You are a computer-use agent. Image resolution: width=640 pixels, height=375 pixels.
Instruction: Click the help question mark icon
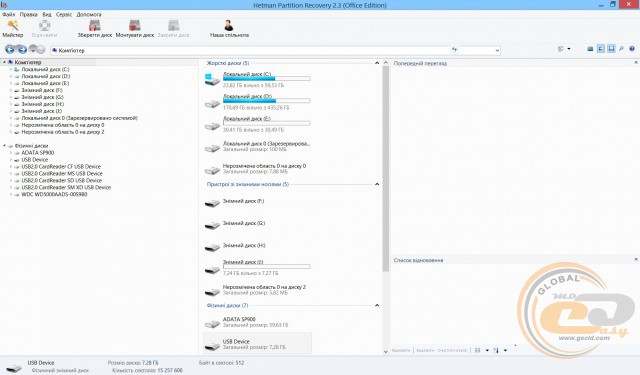pyautogui.click(x=632, y=49)
